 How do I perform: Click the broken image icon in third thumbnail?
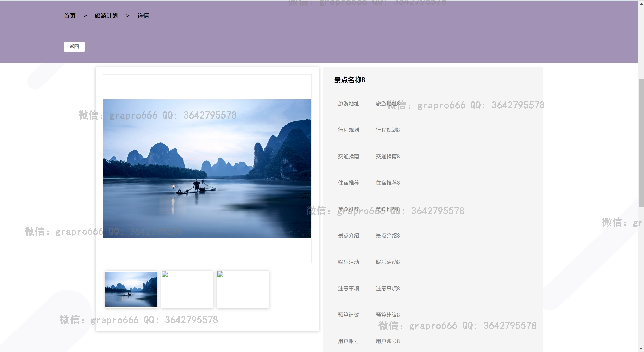coord(220,275)
